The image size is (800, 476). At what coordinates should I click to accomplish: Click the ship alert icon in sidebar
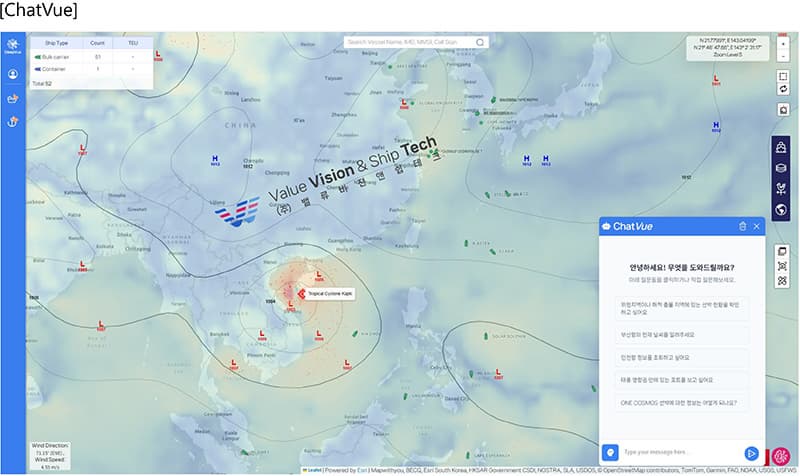click(13, 98)
